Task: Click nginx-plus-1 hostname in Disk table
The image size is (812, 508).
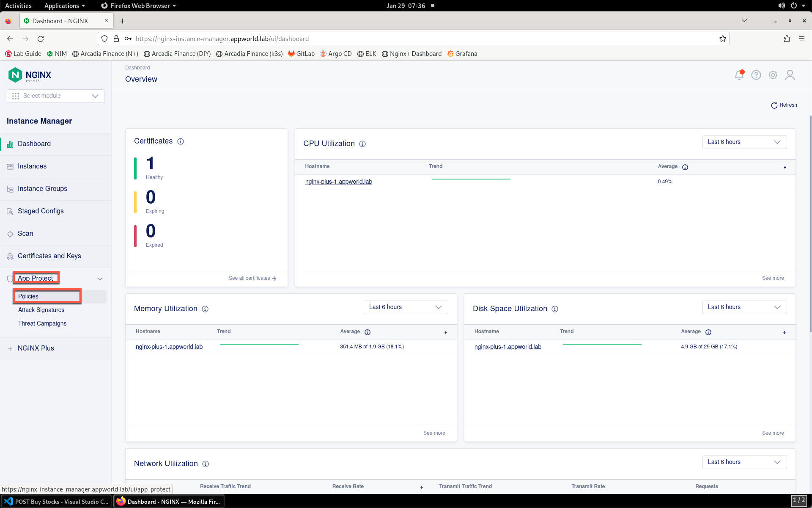Action: (x=508, y=347)
